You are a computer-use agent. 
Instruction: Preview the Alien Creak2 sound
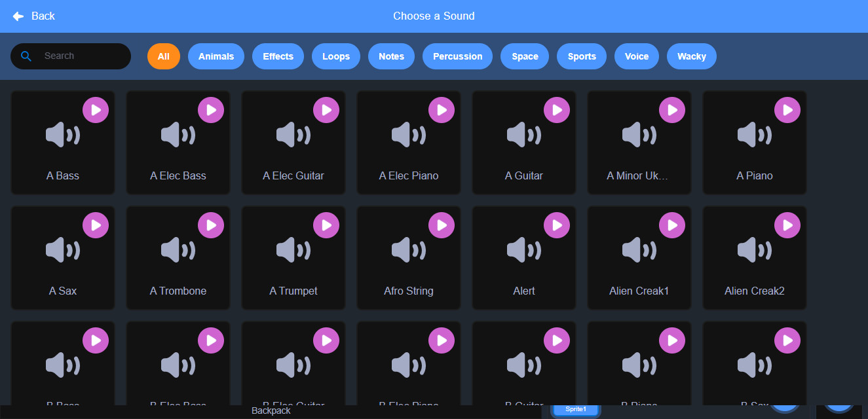pyautogui.click(x=787, y=225)
